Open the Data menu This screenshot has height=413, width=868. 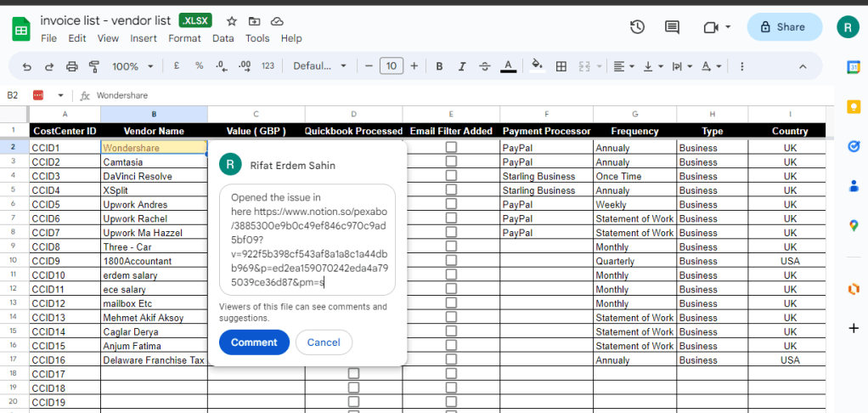(223, 38)
